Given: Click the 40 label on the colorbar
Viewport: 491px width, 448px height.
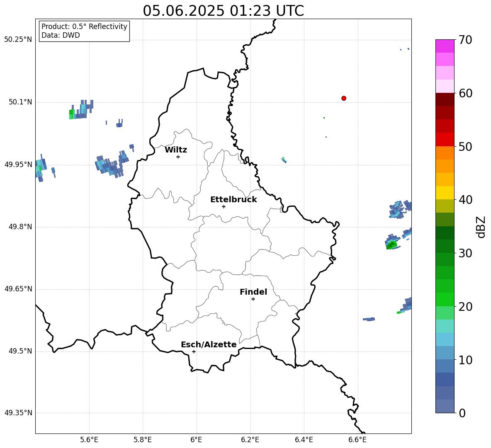Looking at the screenshot, I should click(465, 200).
